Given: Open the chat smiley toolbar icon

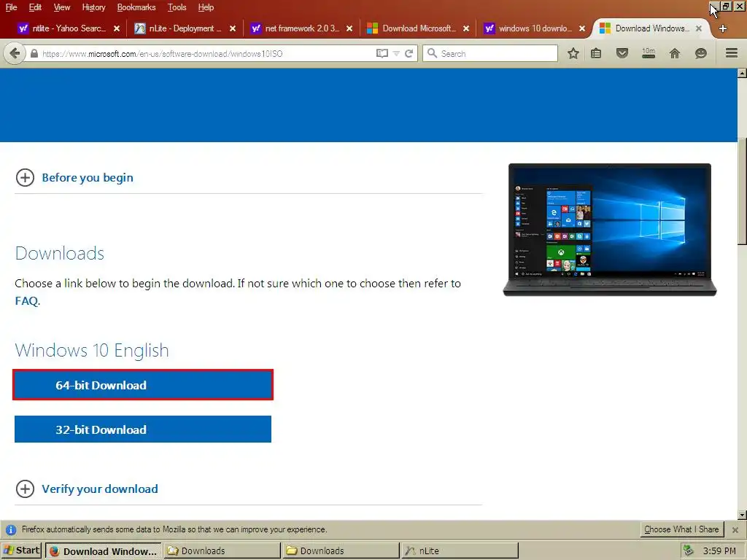Looking at the screenshot, I should [700, 53].
